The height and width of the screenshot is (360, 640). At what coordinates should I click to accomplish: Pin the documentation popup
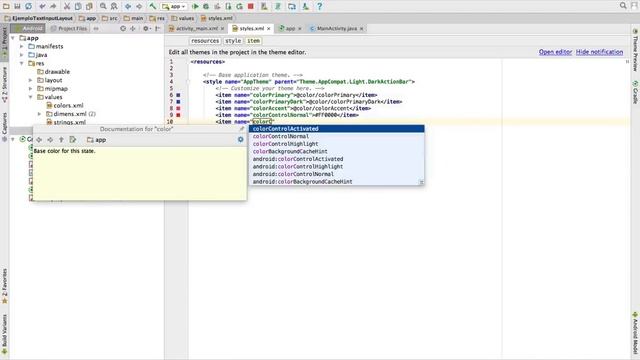click(242, 129)
